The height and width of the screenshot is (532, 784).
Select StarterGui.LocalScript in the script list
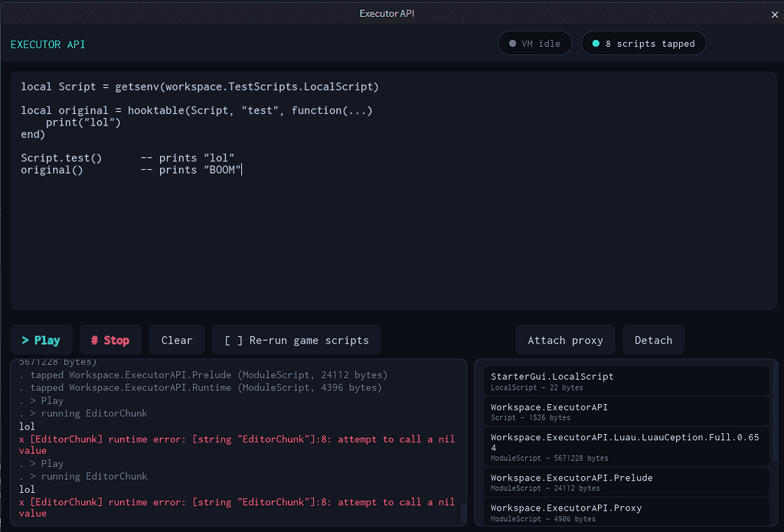pyautogui.click(x=626, y=381)
